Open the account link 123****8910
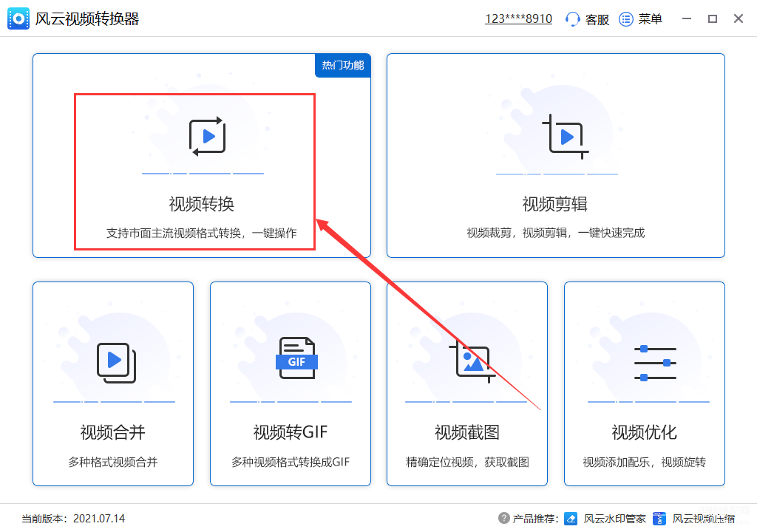757x532 pixels. [518, 18]
